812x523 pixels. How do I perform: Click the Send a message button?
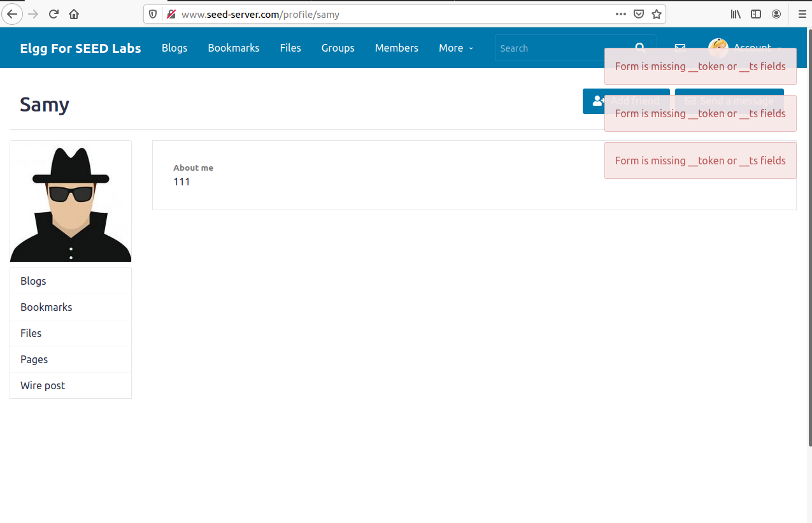click(x=729, y=101)
